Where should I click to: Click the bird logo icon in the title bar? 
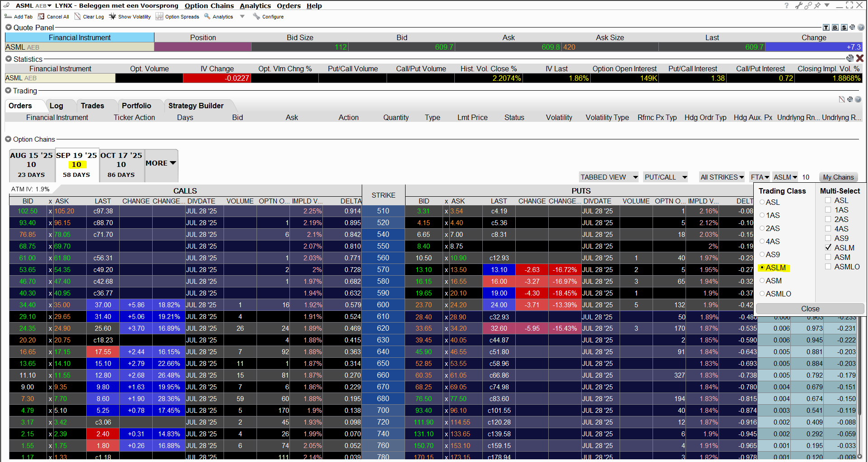7,5
